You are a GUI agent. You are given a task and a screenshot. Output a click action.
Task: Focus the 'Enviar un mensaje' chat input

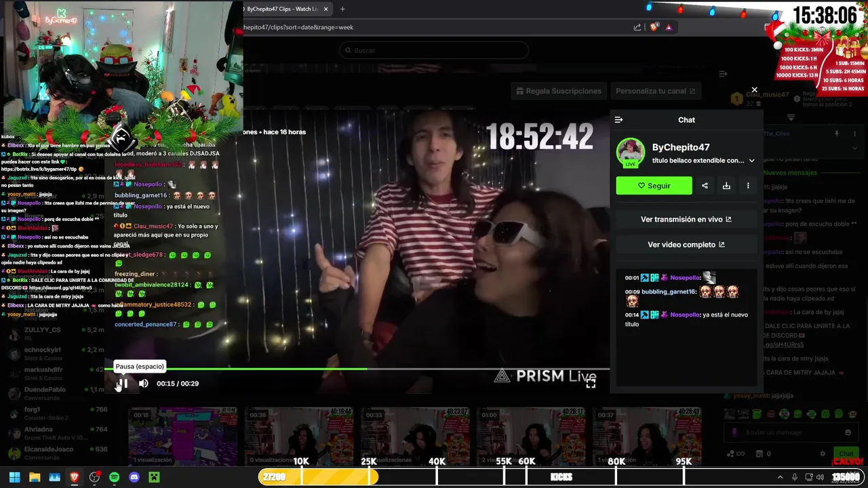tap(789, 432)
